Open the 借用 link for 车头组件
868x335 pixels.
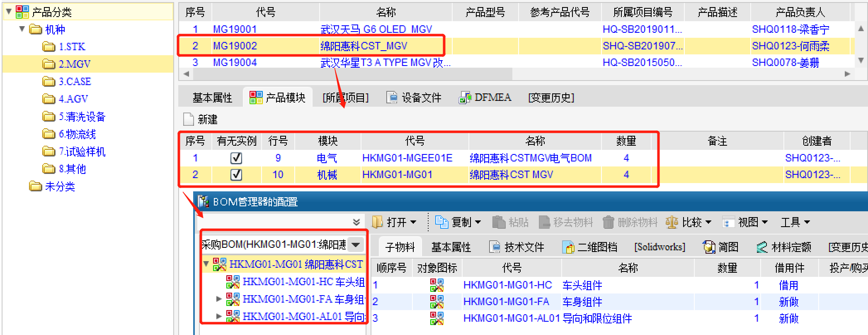788,285
